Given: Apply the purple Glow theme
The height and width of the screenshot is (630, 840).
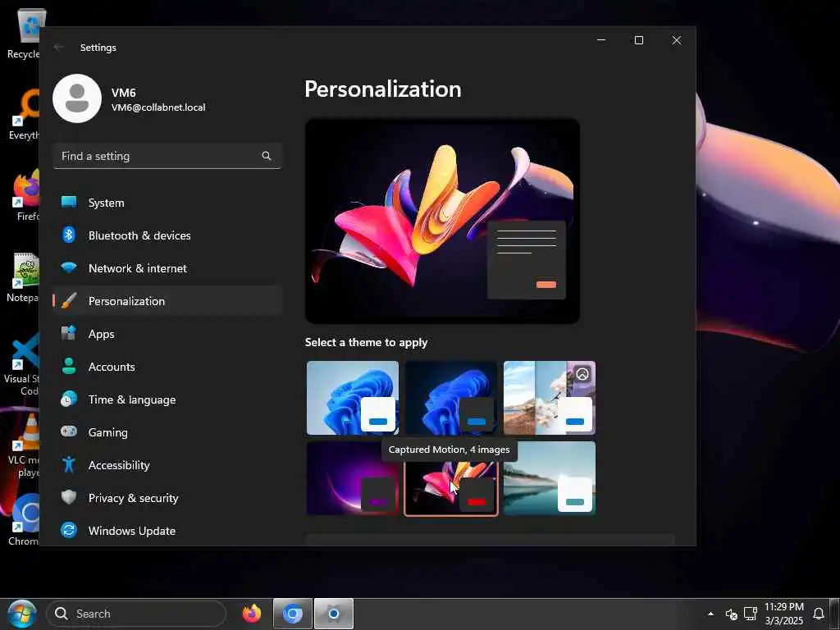Looking at the screenshot, I should (x=353, y=478).
